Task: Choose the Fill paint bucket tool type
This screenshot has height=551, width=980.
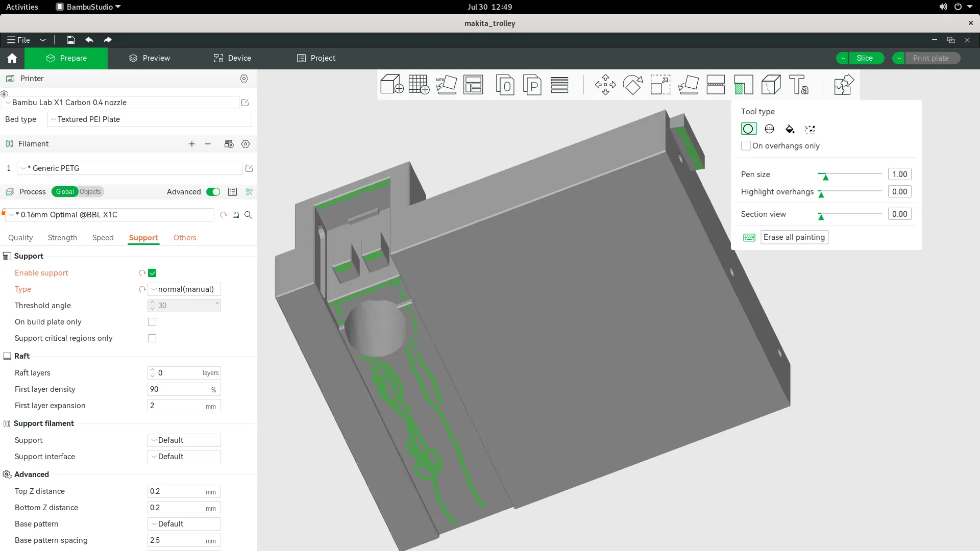Action: [x=790, y=129]
